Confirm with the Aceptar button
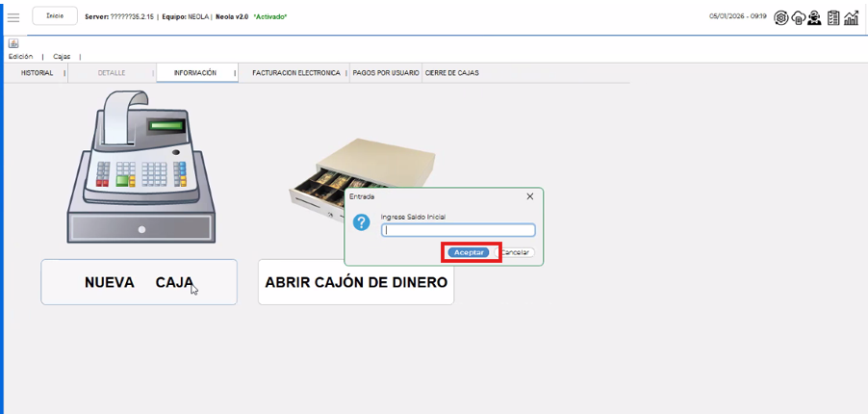The height and width of the screenshot is (414, 868). 470,252
